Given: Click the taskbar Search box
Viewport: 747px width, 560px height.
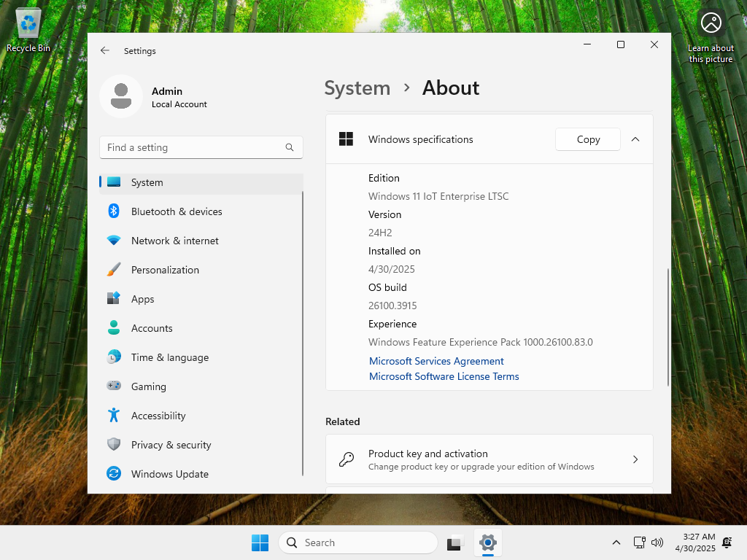Looking at the screenshot, I should 358,542.
